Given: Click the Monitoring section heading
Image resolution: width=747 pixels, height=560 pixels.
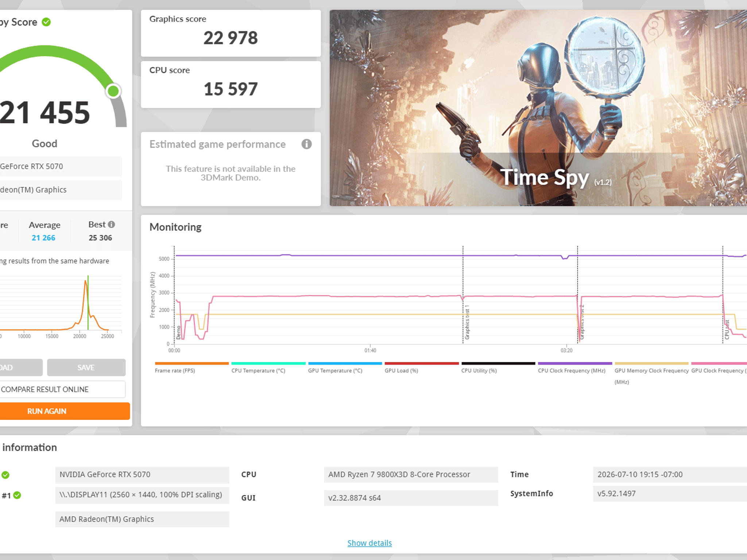Looking at the screenshot, I should click(175, 227).
